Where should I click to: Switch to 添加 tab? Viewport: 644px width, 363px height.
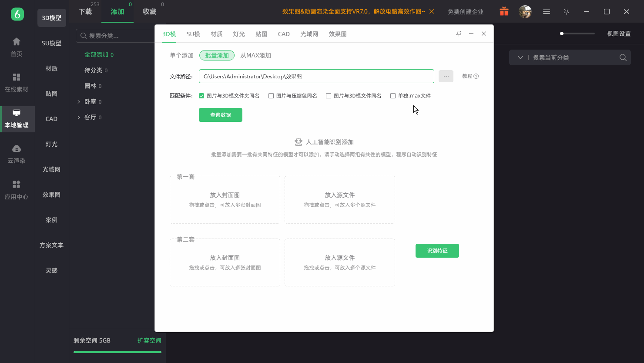pyautogui.click(x=117, y=11)
